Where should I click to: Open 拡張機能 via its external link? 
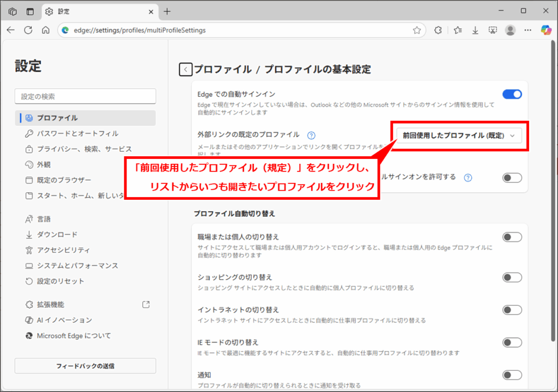click(145, 304)
